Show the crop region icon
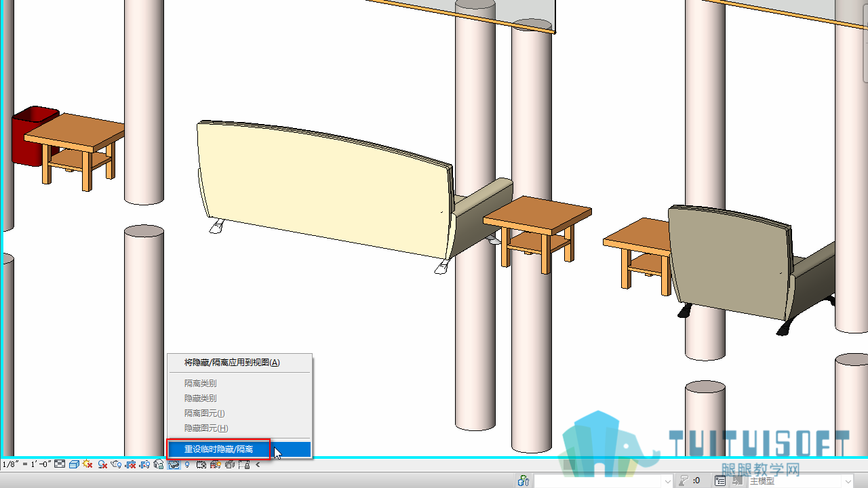Image resolution: width=868 pixels, height=488 pixels. pos(144,464)
